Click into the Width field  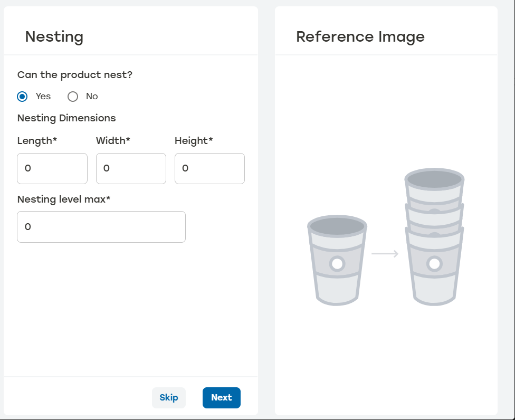pyautogui.click(x=131, y=168)
